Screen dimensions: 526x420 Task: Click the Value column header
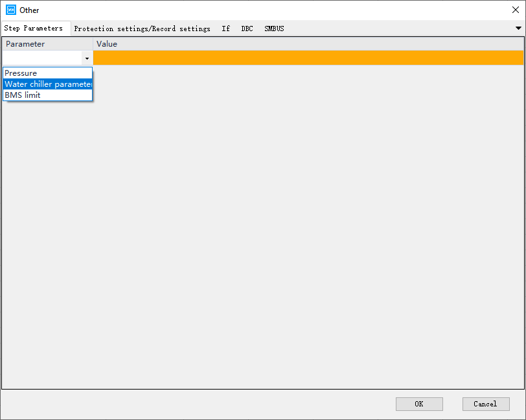pyautogui.click(x=308, y=44)
